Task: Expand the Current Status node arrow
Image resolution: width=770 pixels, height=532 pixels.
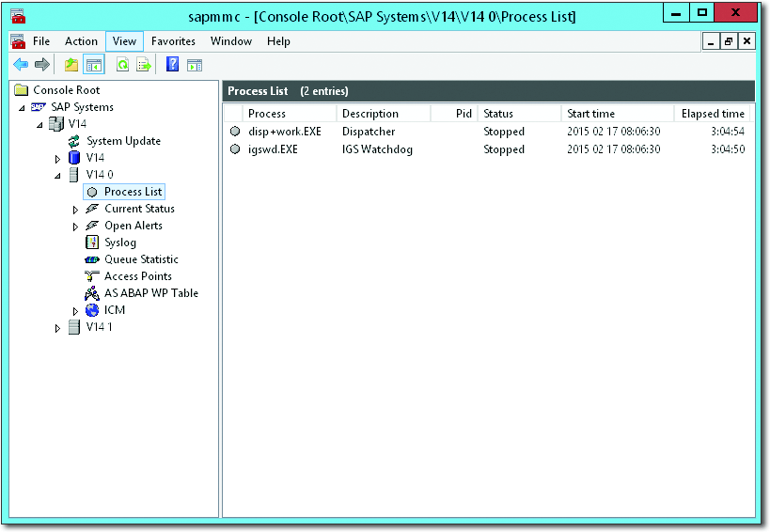Action: (75, 210)
